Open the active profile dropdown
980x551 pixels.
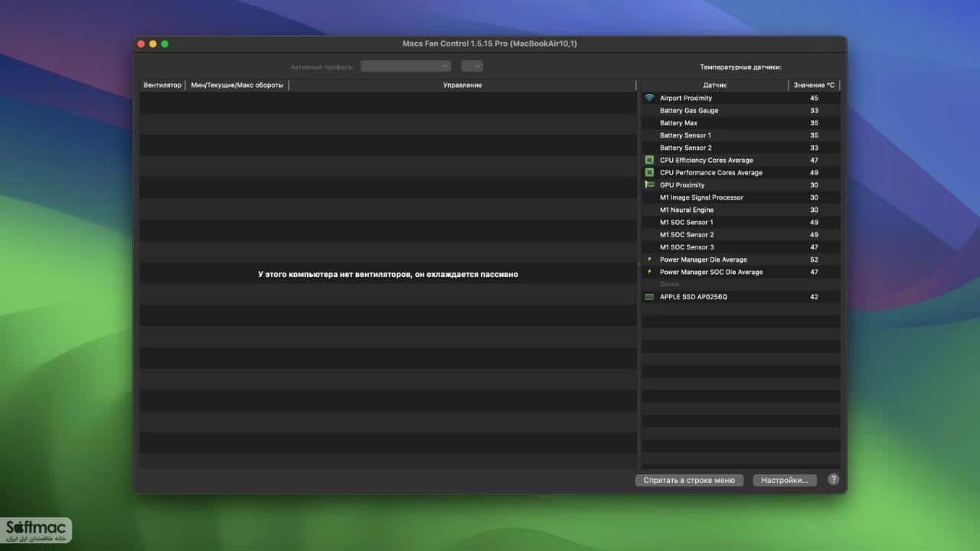pyautogui.click(x=406, y=67)
